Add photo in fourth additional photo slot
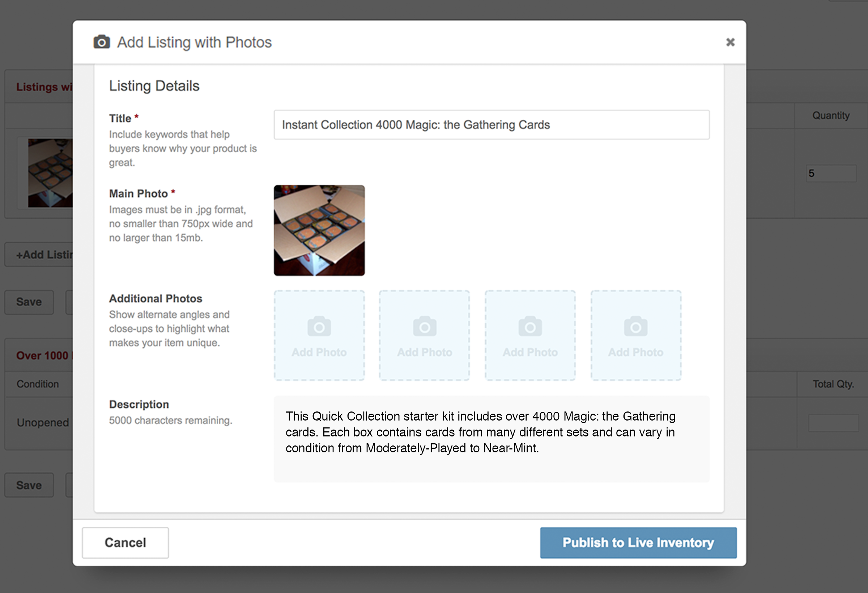 tap(636, 335)
